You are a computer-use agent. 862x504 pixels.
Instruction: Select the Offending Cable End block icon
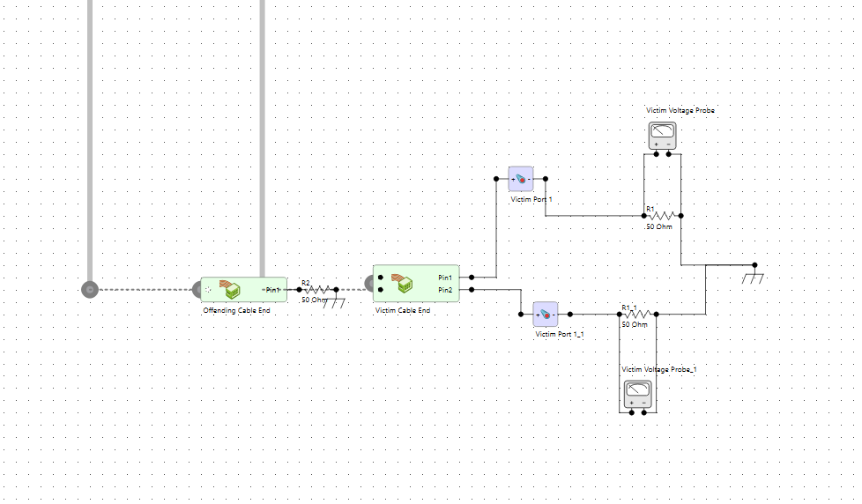229,289
